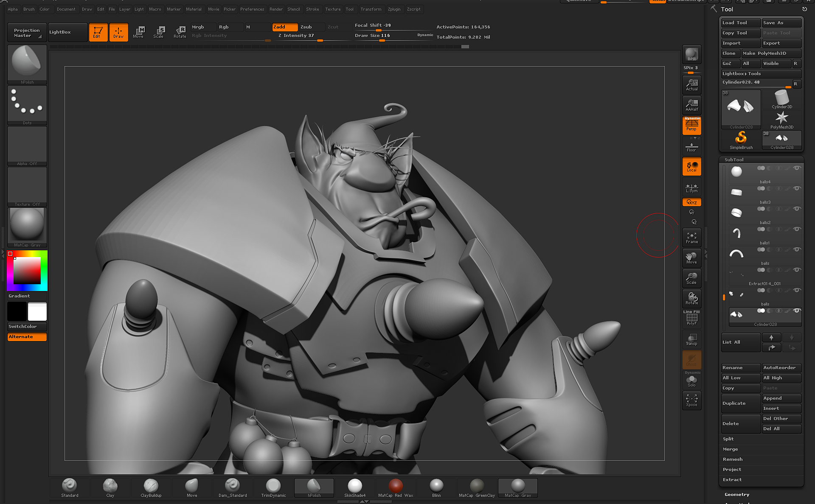Select the MatCap Red Wax material
The height and width of the screenshot is (504, 815).
point(396,487)
